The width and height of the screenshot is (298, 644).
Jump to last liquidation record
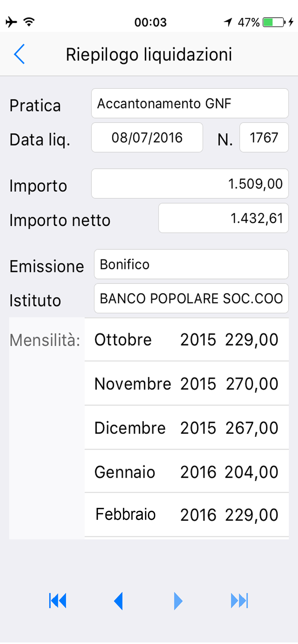click(239, 601)
